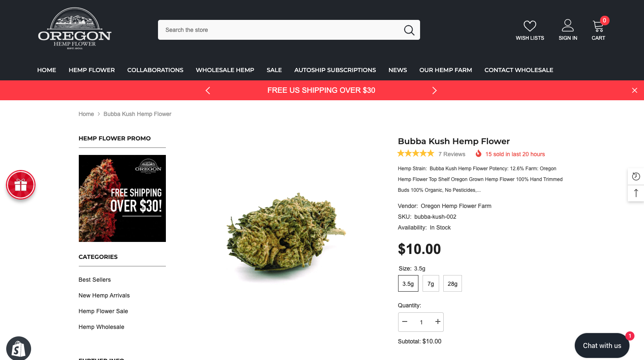
Task: Show previous announcement banner message
Action: tap(208, 90)
